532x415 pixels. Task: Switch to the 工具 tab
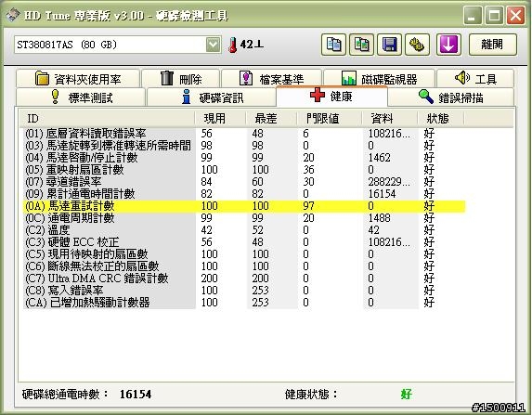[475, 79]
